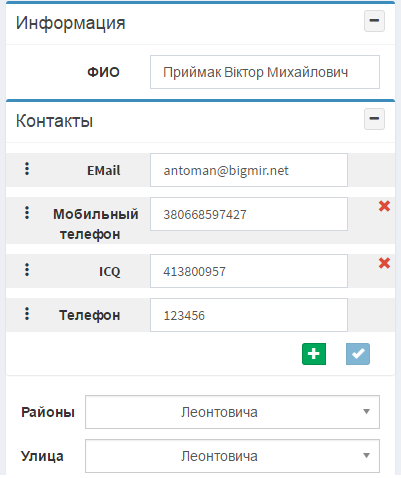This screenshot has width=401, height=478.
Task: Click the Контакты panel heading
Action: click(54, 121)
